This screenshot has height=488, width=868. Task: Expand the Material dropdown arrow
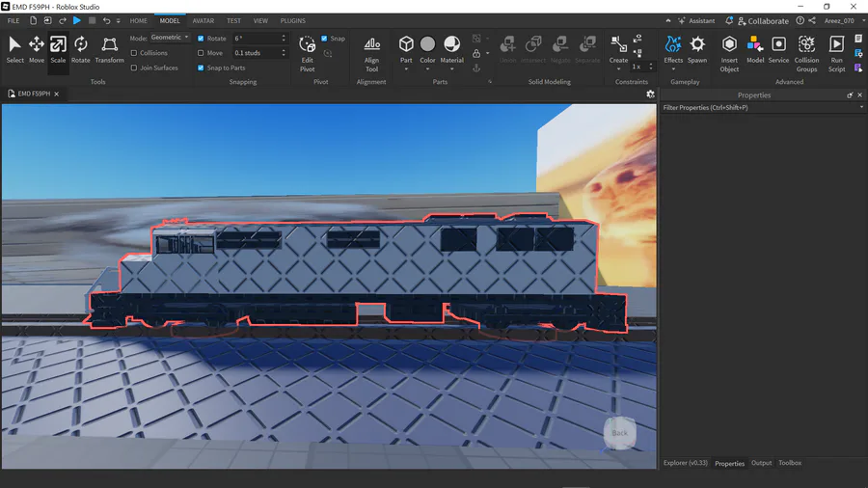(451, 69)
